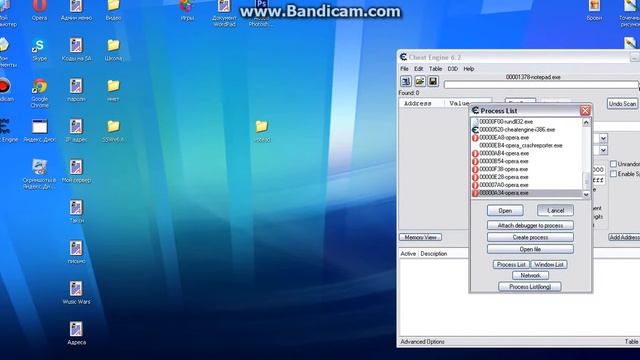
Task: Select the Админ меню desktop document
Action: (x=76, y=10)
